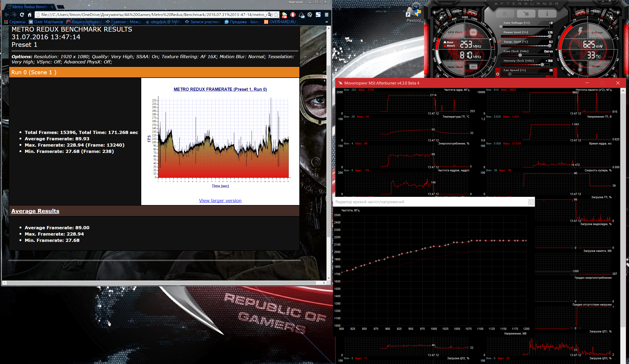The image size is (629, 364).
Task: Bookmark page with star icon
Action: point(276,15)
